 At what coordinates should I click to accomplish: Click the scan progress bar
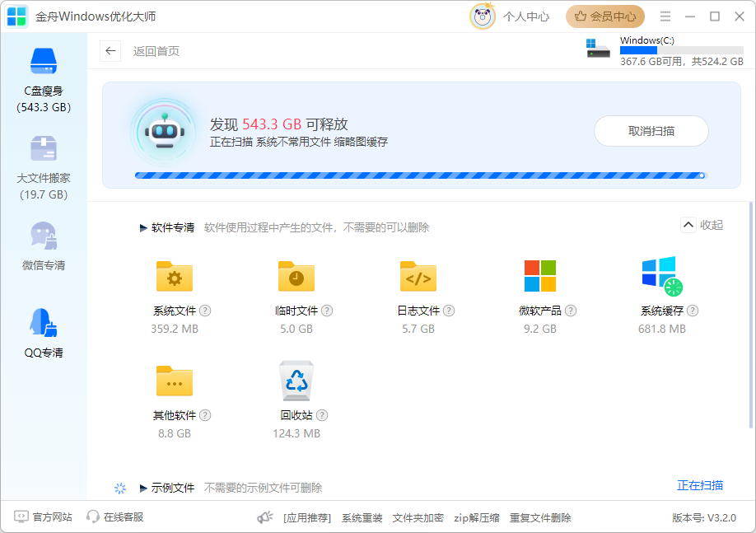tap(421, 175)
